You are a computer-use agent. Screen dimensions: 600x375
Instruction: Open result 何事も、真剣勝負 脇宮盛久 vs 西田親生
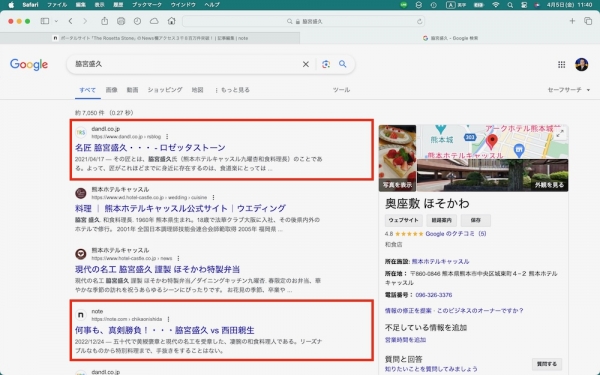tap(165, 330)
